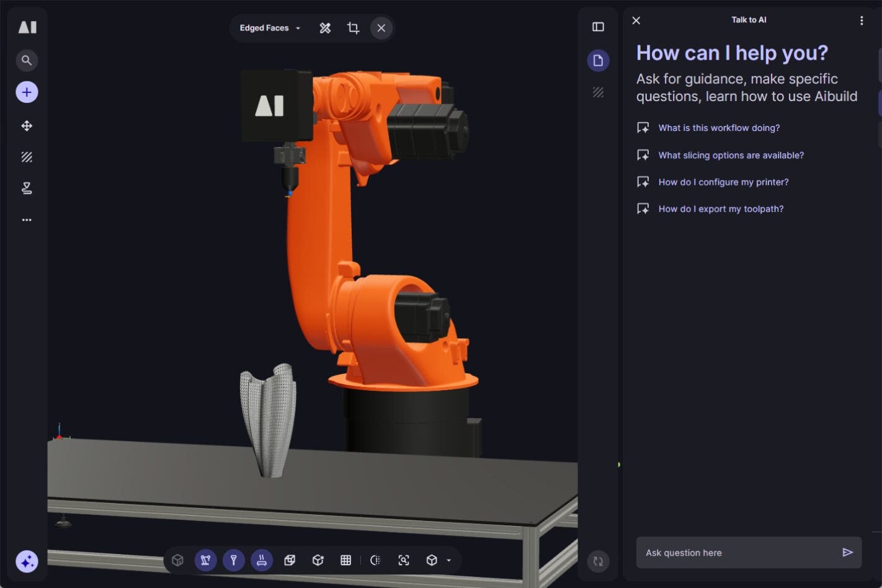Select the Move/Transform tool
Screen dimensions: 882x588
tap(27, 125)
